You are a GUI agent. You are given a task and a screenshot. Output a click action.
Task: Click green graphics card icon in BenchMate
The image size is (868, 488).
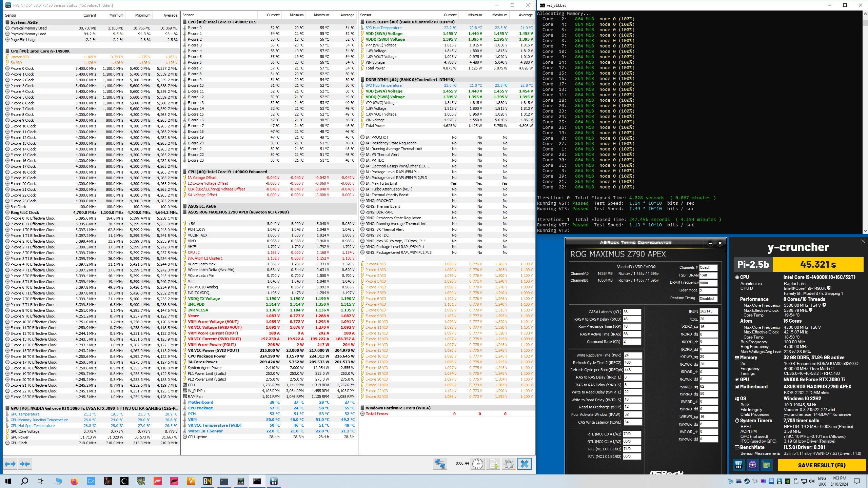[x=766, y=465]
